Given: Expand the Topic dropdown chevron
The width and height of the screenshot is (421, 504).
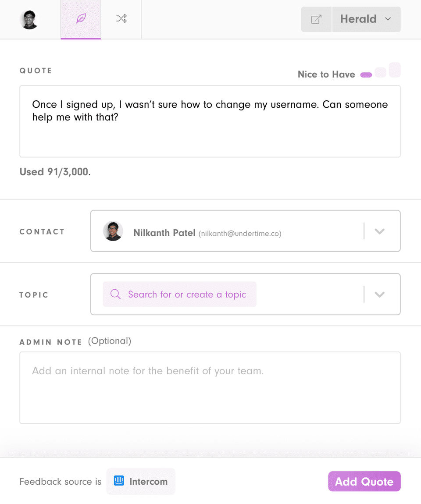Looking at the screenshot, I should pyautogui.click(x=379, y=294).
